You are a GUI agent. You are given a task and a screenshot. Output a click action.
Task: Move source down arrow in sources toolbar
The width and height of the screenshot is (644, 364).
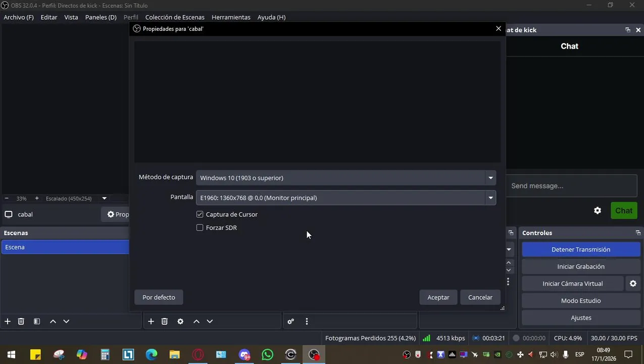pos(210,322)
